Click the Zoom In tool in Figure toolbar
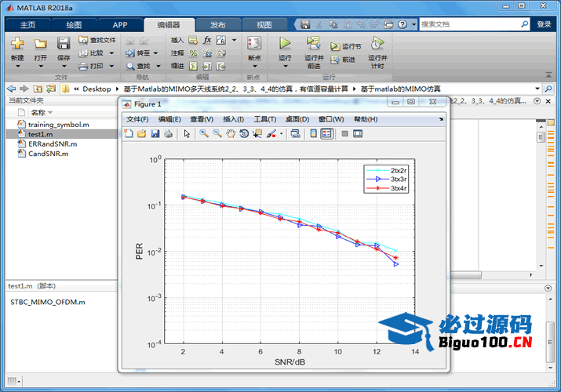The image size is (561, 392). 204,134
